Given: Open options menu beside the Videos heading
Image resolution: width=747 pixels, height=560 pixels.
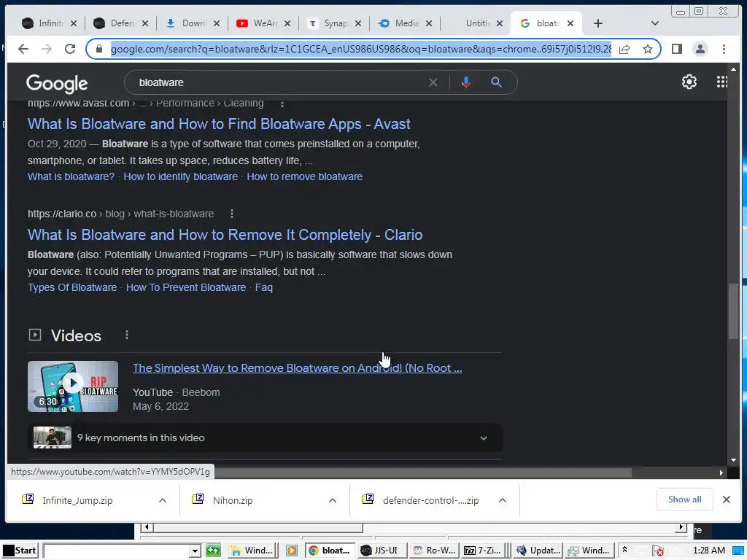Looking at the screenshot, I should click(127, 335).
